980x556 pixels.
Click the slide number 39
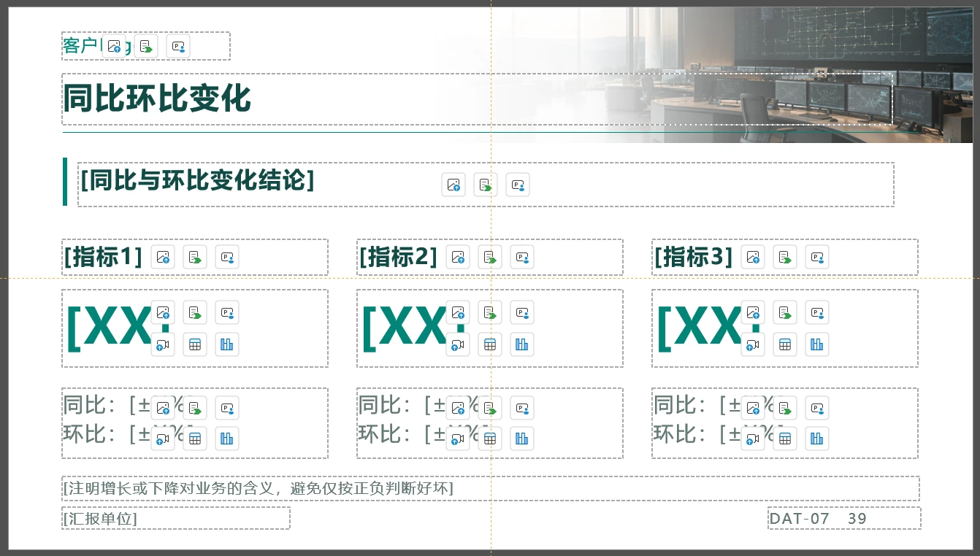click(857, 519)
